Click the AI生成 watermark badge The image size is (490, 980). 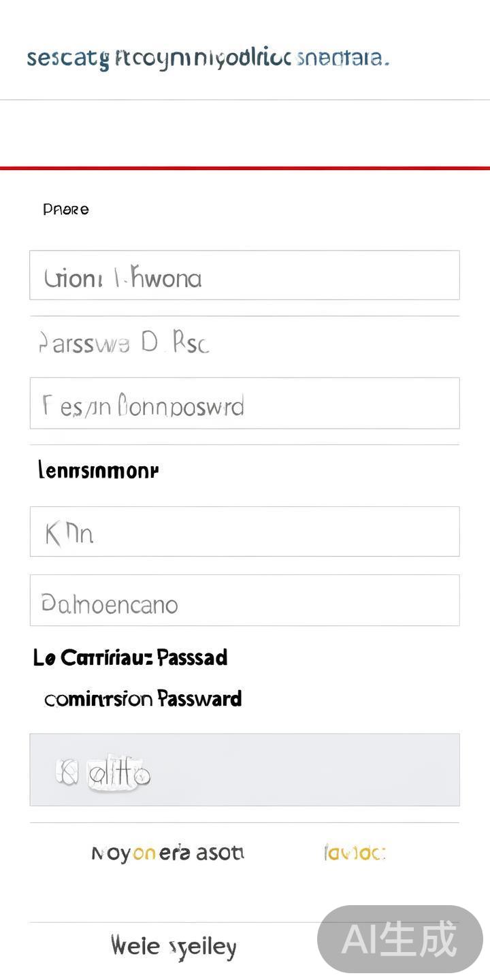399,939
